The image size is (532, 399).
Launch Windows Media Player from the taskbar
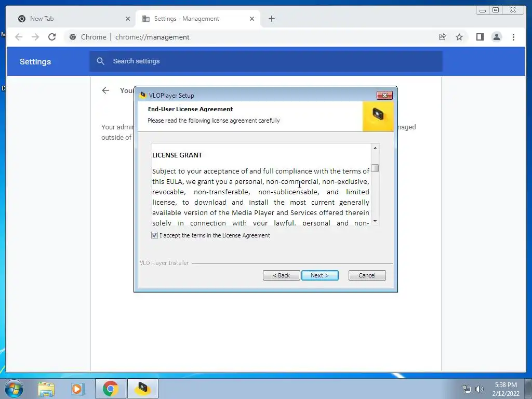77,389
